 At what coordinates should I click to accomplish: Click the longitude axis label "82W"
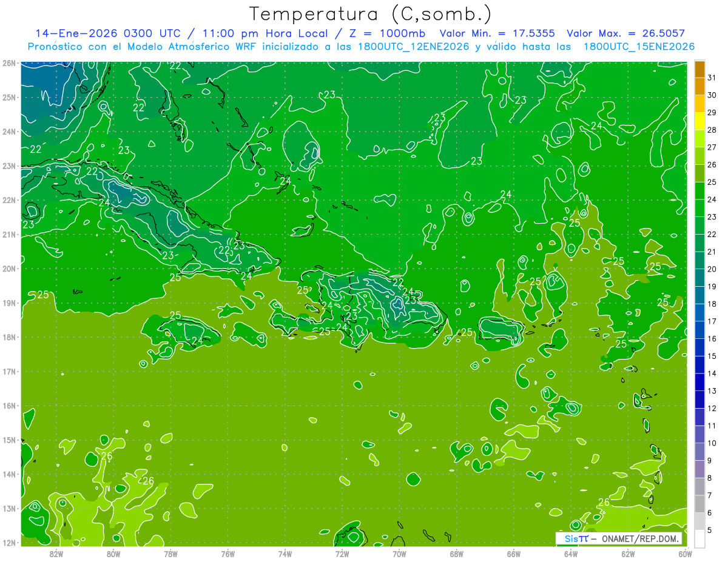(x=56, y=553)
